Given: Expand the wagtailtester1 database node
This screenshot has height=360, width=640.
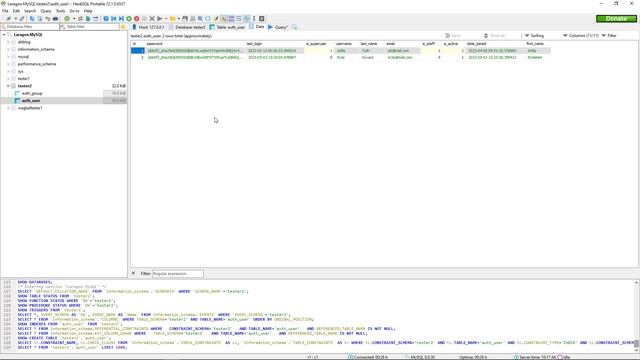Looking at the screenshot, I should tap(8, 108).
